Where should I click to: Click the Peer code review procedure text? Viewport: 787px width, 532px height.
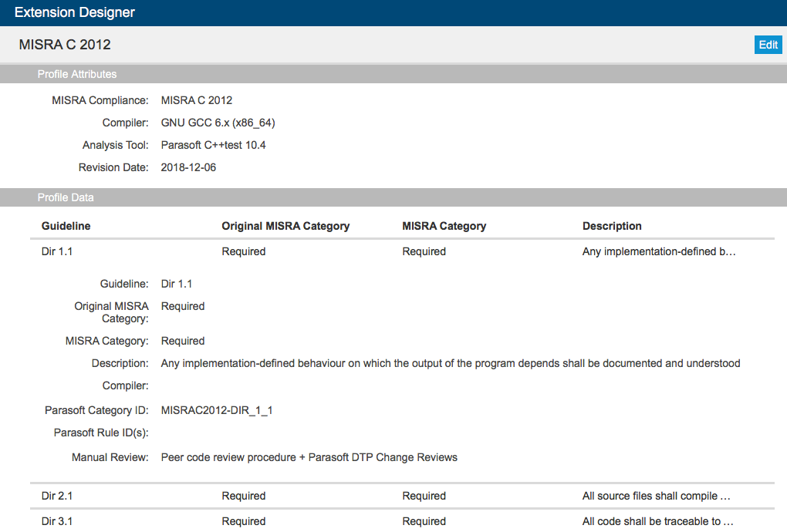pos(309,457)
